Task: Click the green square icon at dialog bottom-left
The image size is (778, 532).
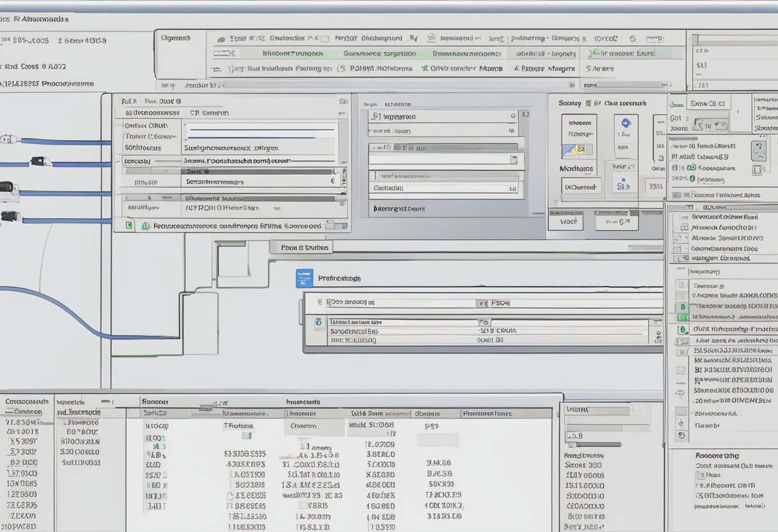Action: [130, 226]
